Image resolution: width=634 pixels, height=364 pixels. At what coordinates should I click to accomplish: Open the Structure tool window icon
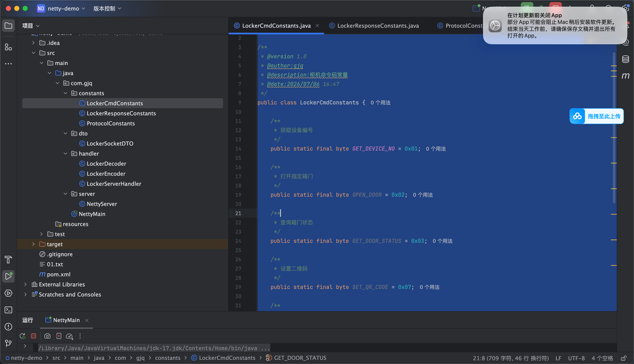9,47
